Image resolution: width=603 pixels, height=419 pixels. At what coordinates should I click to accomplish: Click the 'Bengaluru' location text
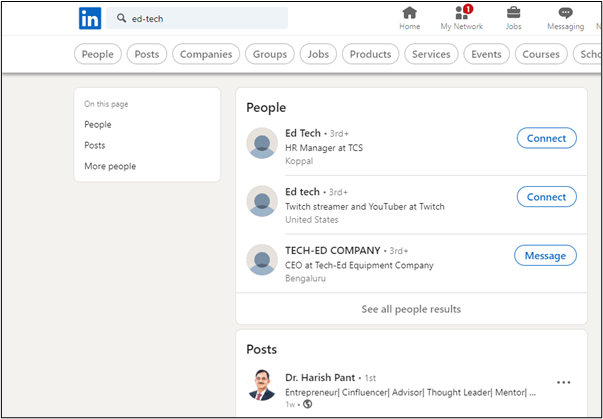pos(305,278)
